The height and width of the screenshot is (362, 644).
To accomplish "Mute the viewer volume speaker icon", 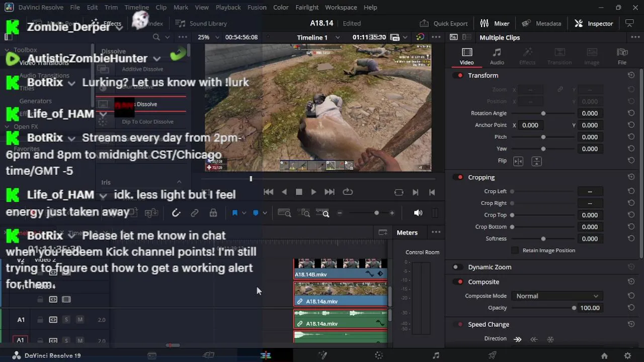I will tap(418, 213).
